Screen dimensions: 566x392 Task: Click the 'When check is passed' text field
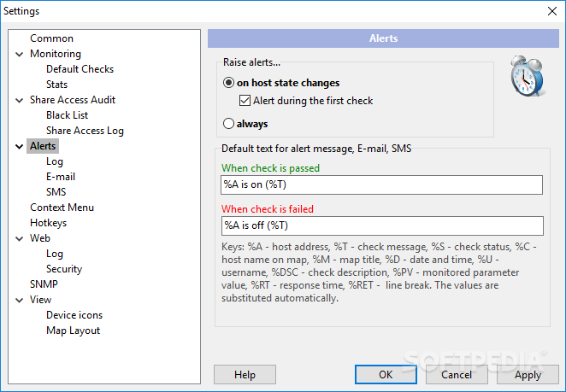(381, 184)
